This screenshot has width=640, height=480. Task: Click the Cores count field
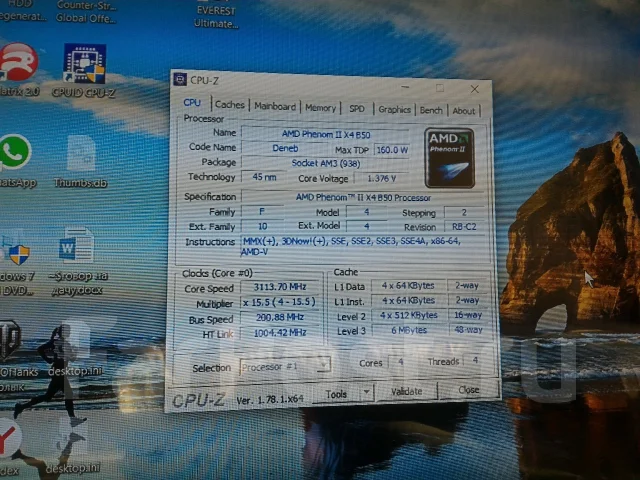pyautogui.click(x=401, y=362)
